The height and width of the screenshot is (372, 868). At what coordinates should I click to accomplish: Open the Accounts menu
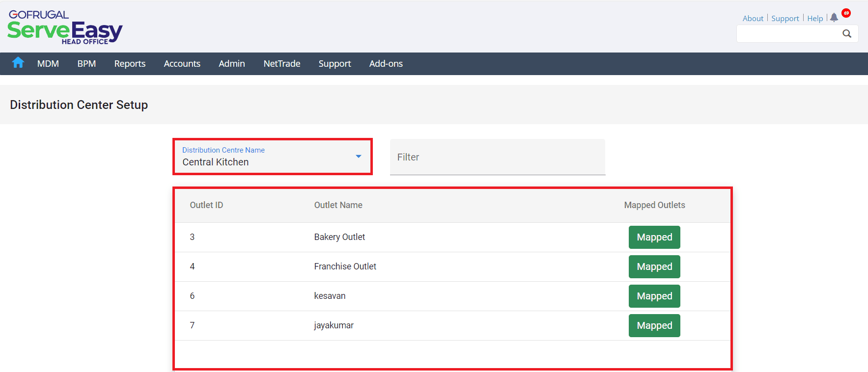pos(182,64)
